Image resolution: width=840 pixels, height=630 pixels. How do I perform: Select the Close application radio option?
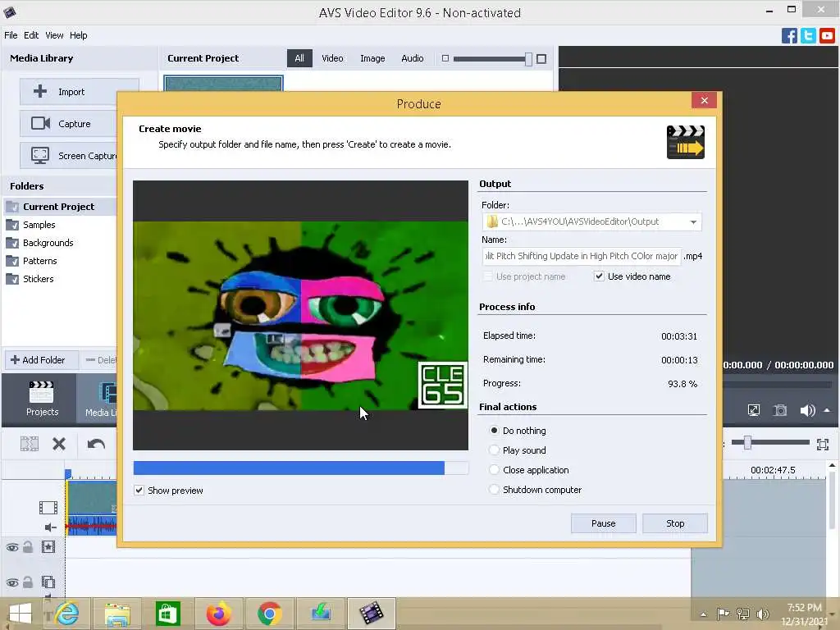pyautogui.click(x=494, y=470)
